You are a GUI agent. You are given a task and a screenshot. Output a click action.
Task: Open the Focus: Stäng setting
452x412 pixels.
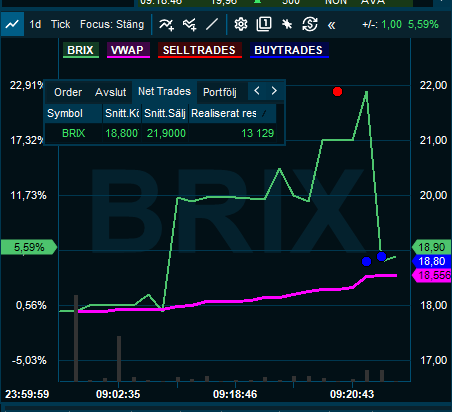[x=112, y=24]
